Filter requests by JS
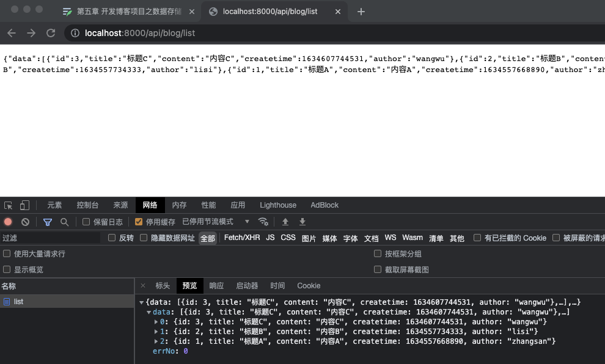Screen dimensions: 605x364 click(270, 238)
